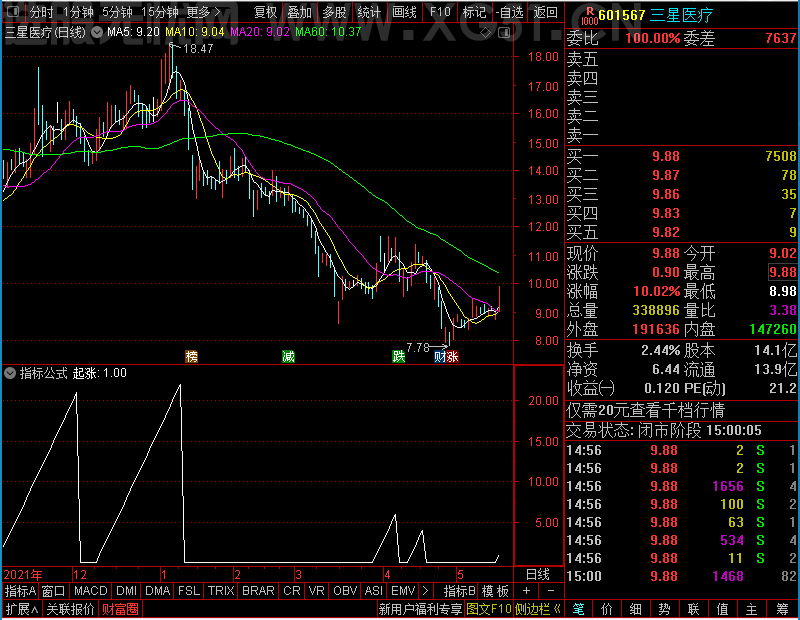The width and height of the screenshot is (800, 620).
Task: Select the ASI indicator
Action: (373, 591)
